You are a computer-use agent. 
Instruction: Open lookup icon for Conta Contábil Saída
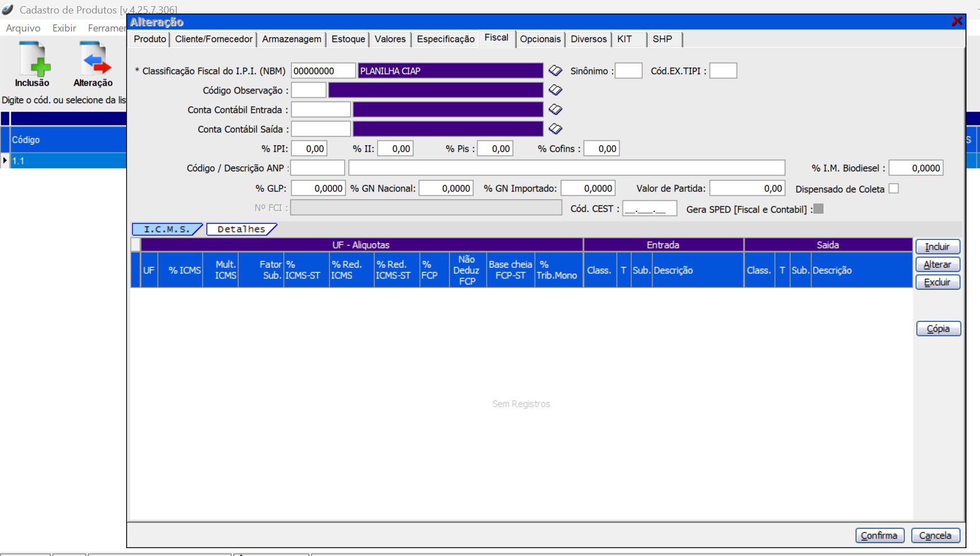pyautogui.click(x=555, y=129)
